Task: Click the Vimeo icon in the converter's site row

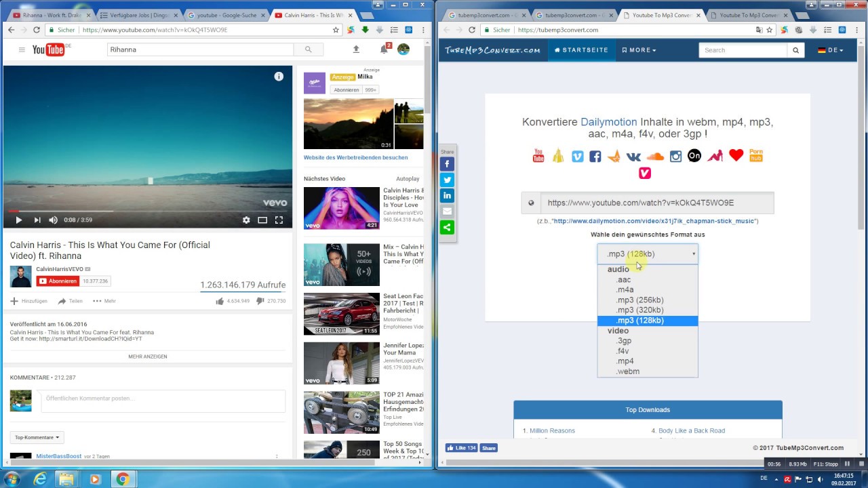Action: (x=577, y=157)
